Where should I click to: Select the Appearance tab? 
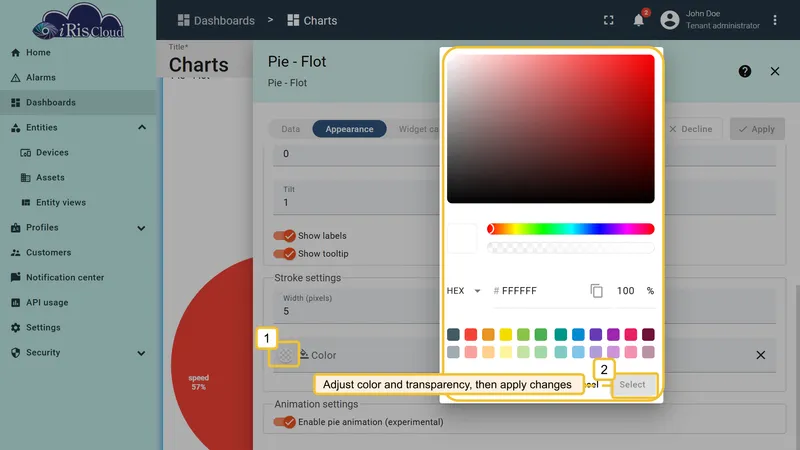click(349, 129)
